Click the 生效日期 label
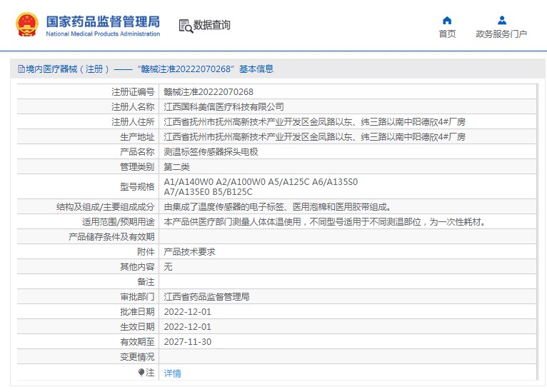This screenshot has height=392, width=547. [137, 327]
